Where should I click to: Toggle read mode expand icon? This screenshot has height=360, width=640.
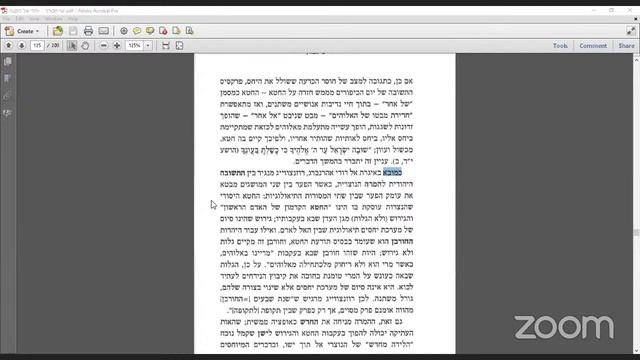tap(631, 31)
